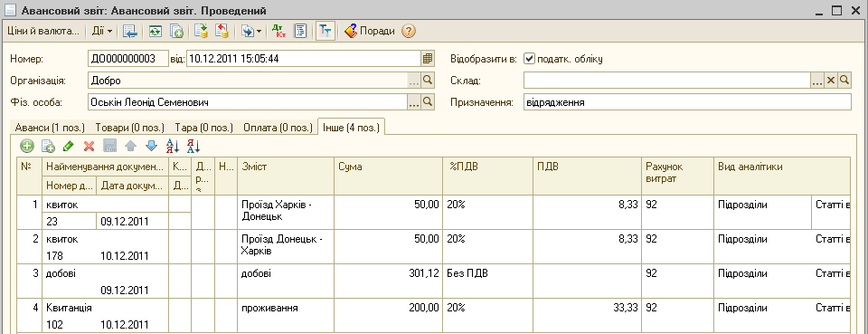The width and height of the screenshot is (868, 334).
Task: Click the refresh document icon
Action: [155, 31]
